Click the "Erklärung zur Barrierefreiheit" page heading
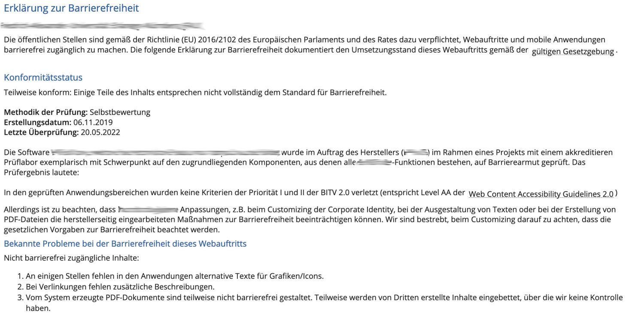This screenshot has height=320, width=644. [71, 8]
